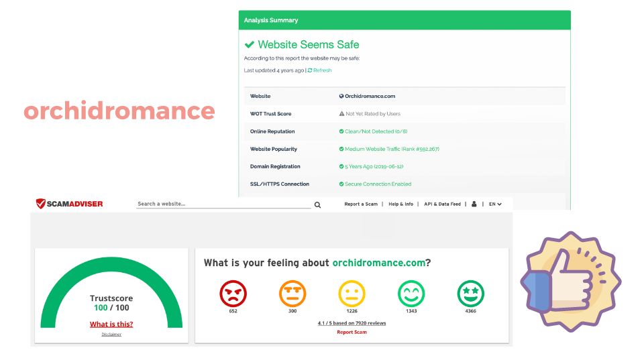The image size is (644, 362).
Task: Go to API & Data Feed
Action: [442, 204]
